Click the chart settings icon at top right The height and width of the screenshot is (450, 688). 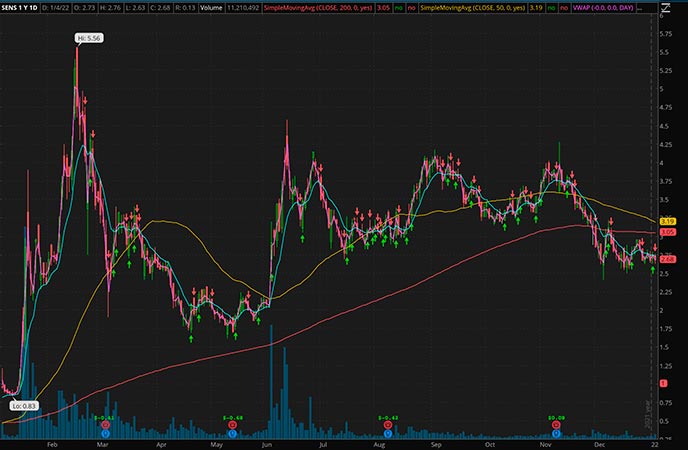pyautogui.click(x=666, y=7)
